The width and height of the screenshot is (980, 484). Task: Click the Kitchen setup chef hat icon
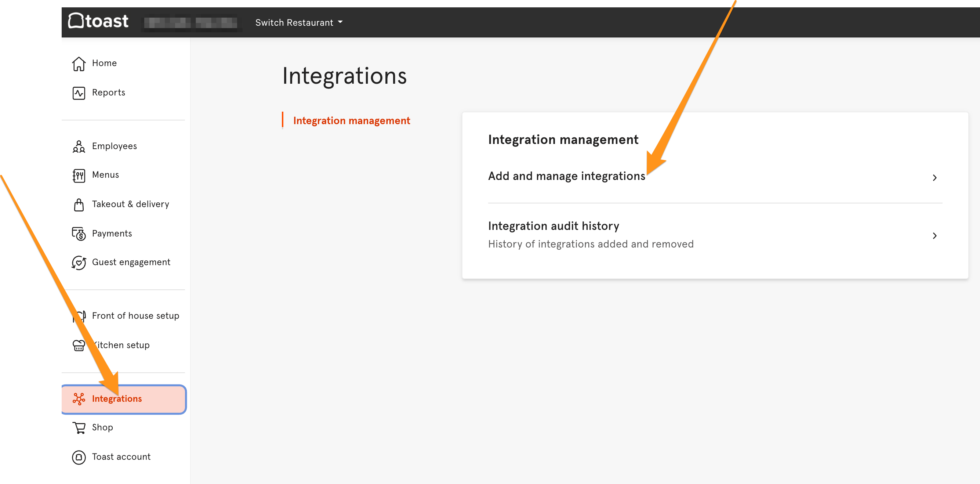tap(79, 346)
